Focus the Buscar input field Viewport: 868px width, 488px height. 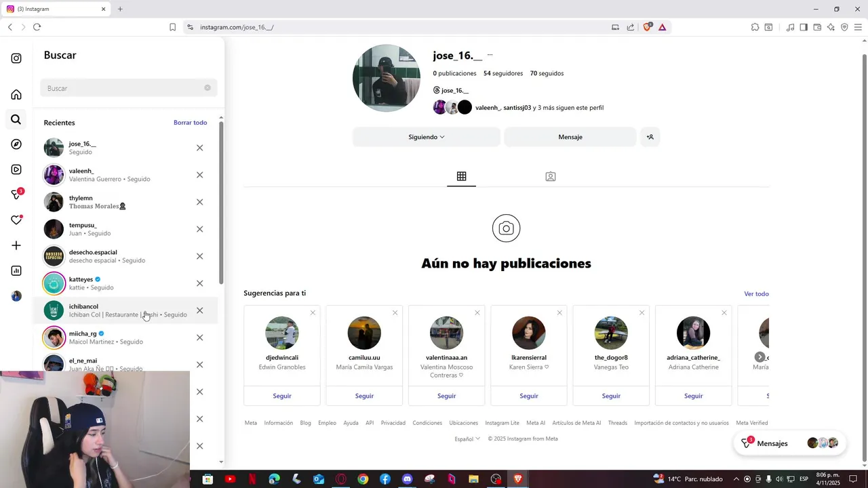tap(129, 88)
